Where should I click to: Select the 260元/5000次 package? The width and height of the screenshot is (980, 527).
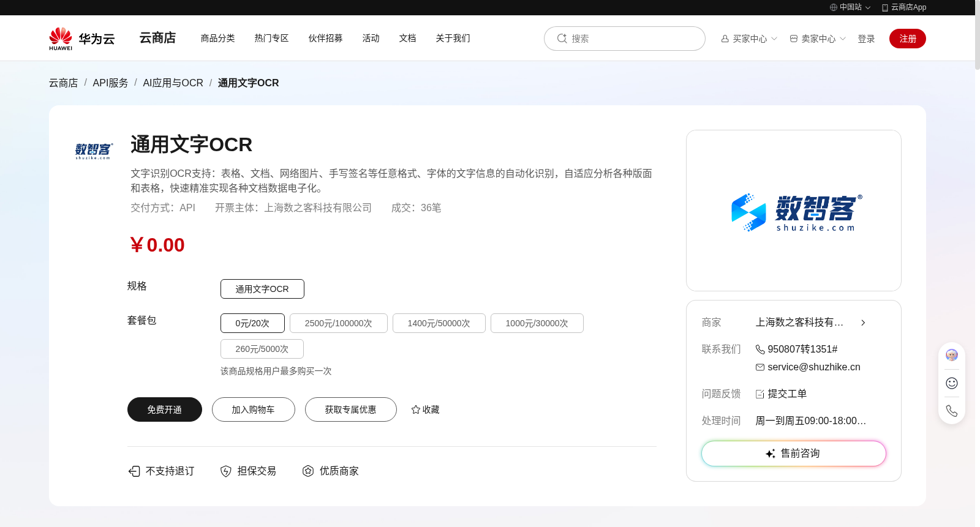[262, 349]
